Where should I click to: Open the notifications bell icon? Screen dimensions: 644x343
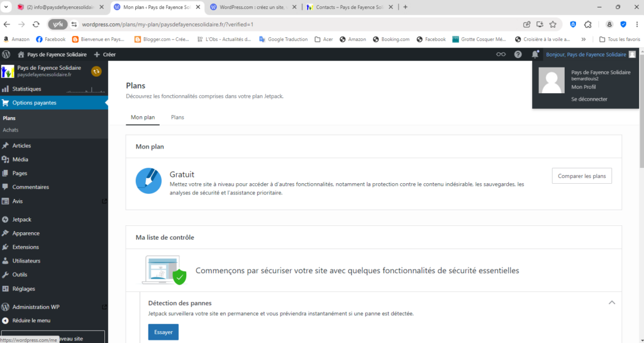[x=535, y=55]
